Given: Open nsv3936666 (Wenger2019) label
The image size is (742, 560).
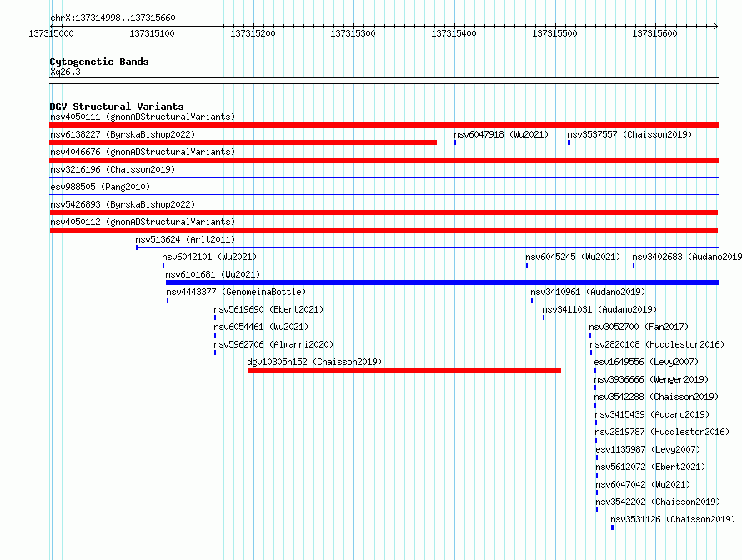Looking at the screenshot, I should 651,379.
